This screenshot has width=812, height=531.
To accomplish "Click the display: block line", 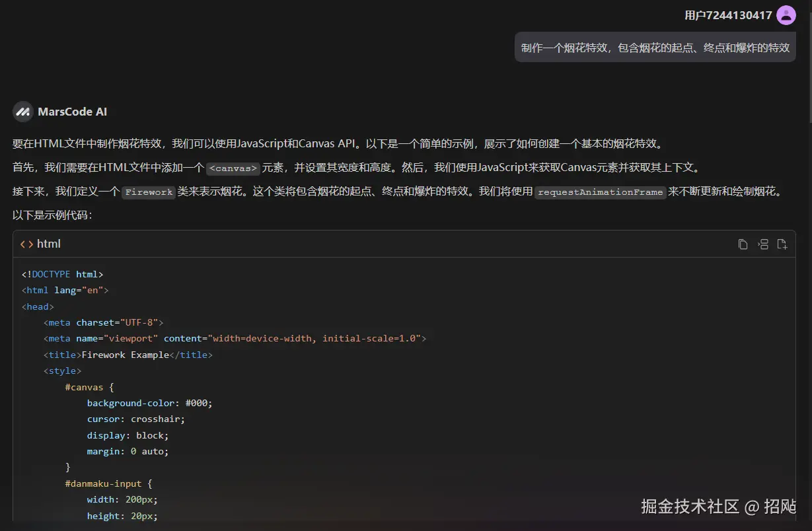I will (128, 435).
